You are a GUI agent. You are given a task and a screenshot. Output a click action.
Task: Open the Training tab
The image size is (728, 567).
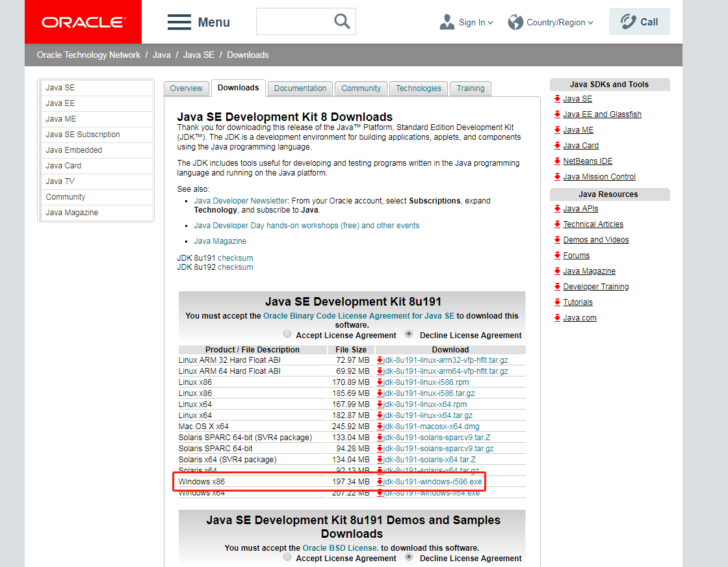(471, 88)
